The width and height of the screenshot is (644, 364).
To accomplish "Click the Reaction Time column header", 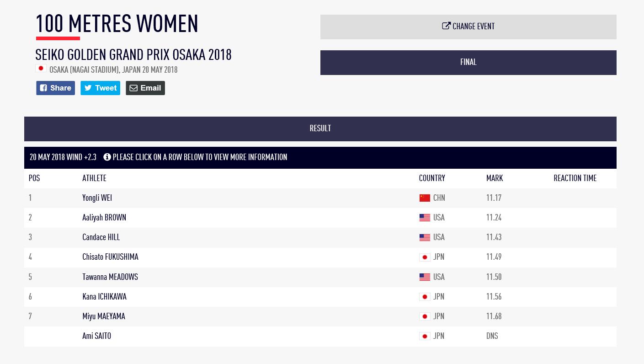I will pyautogui.click(x=575, y=178).
